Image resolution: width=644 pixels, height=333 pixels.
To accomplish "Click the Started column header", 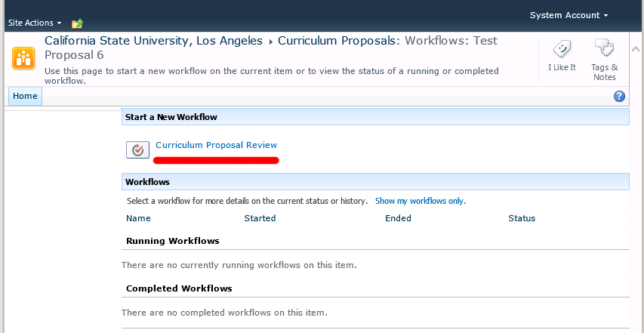I will click(260, 218).
